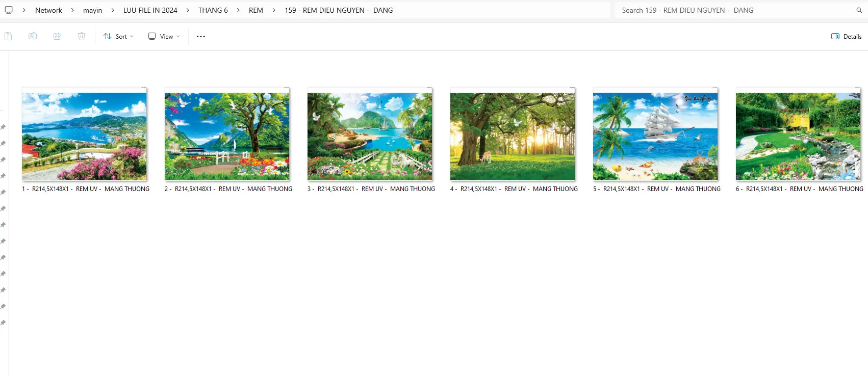Viewport: 868px width, 376px height.
Task: Select thumbnail 1 coastal town image
Action: [84, 136]
